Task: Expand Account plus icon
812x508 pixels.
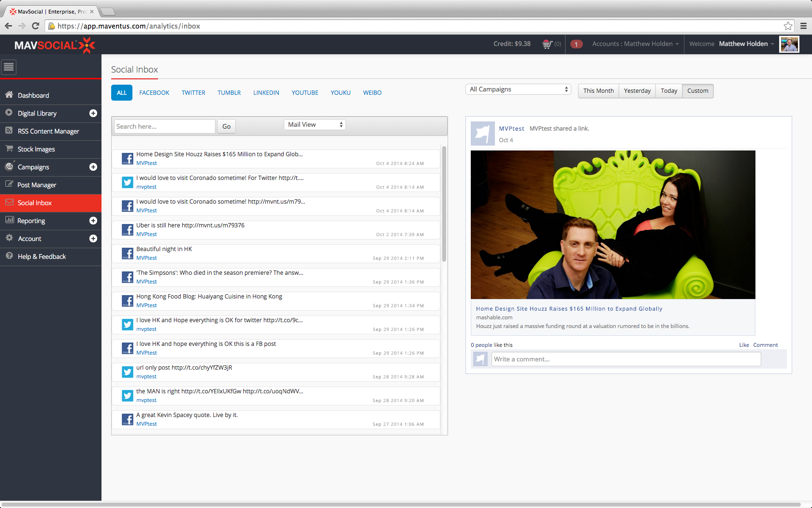Action: tap(93, 239)
